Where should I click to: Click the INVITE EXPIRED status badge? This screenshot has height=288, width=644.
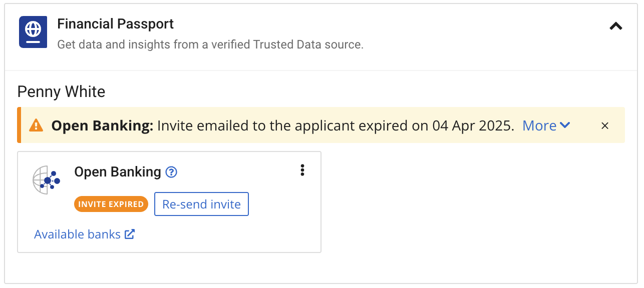pos(111,204)
